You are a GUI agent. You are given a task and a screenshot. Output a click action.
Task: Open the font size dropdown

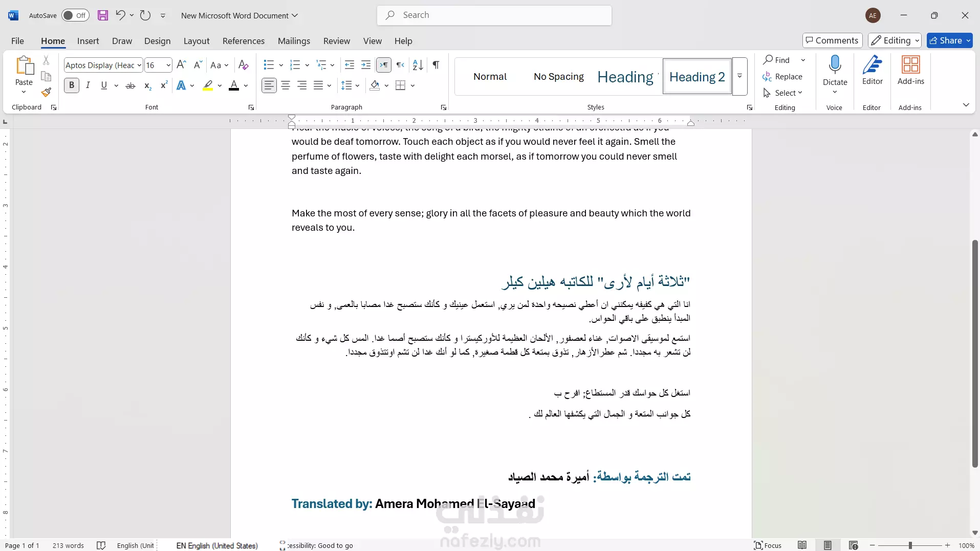coord(168,65)
